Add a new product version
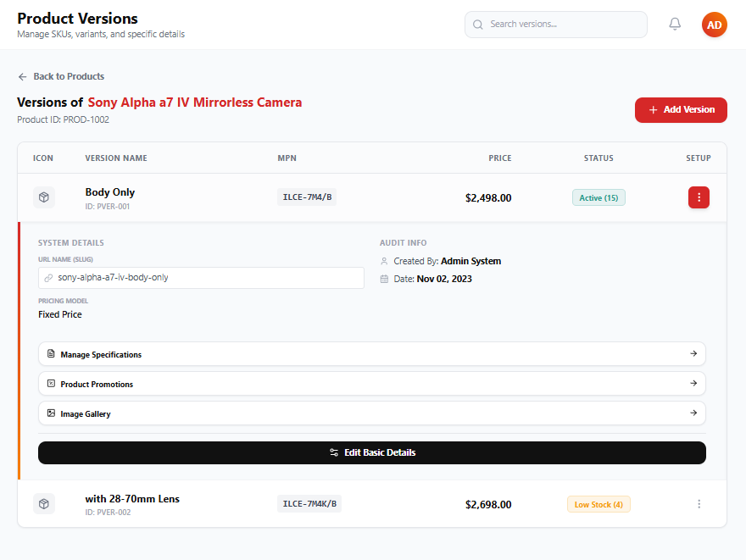This screenshot has width=746, height=560. [x=681, y=110]
